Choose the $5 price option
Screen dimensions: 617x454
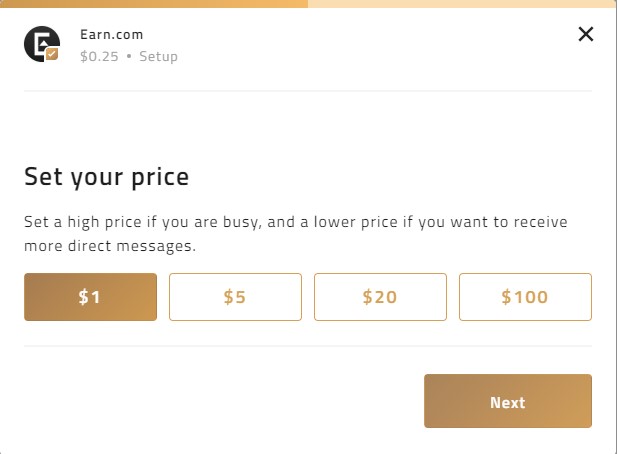[x=235, y=297]
